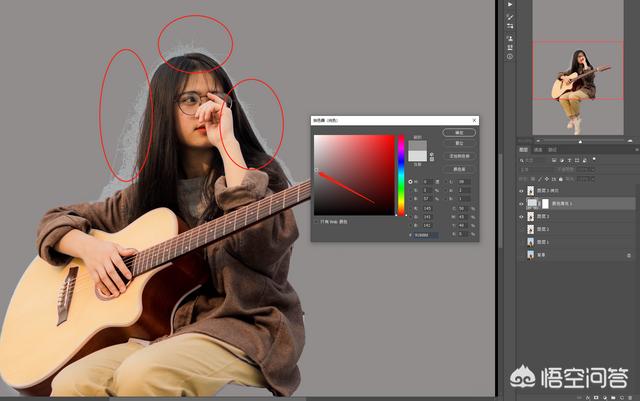Select the 图层 2 layer row

point(576,229)
